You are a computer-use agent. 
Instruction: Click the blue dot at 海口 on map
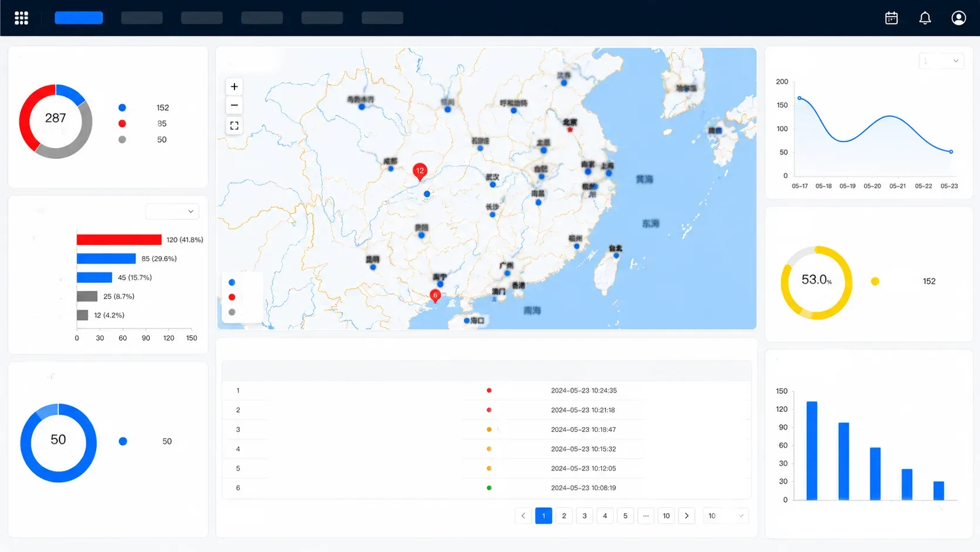[467, 321]
